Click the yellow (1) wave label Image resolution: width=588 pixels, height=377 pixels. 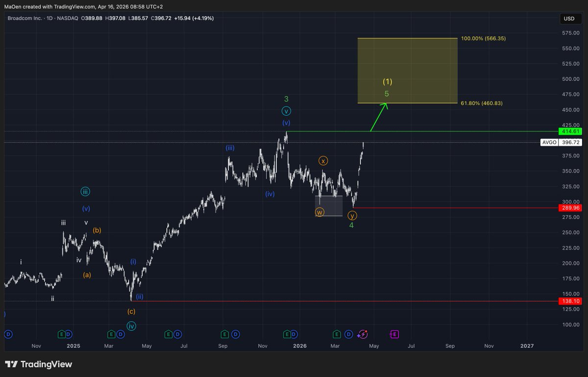point(387,82)
